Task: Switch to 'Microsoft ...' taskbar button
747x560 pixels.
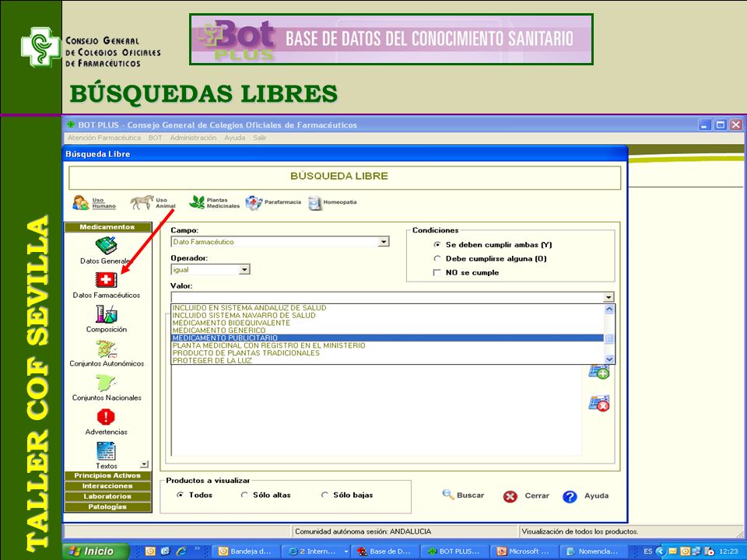Action: pos(524,551)
